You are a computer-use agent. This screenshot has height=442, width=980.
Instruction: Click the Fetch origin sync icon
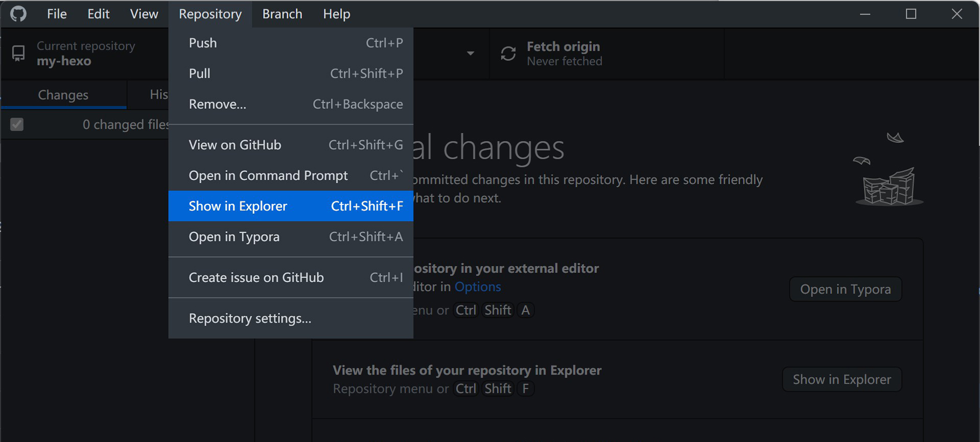pos(508,54)
